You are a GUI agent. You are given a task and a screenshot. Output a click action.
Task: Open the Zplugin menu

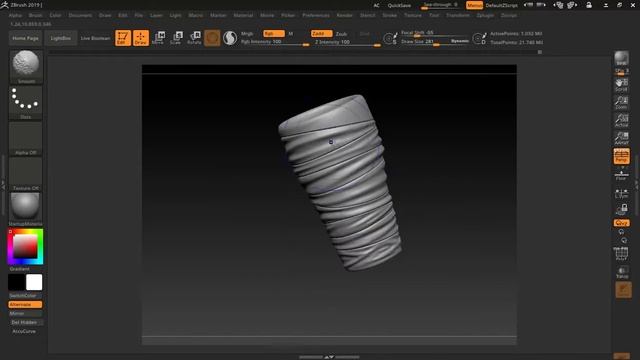[485, 15]
